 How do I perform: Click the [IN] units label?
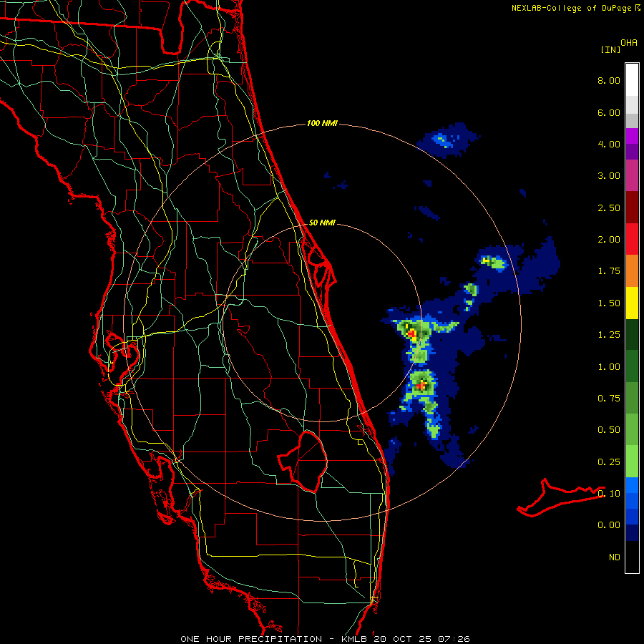point(610,49)
